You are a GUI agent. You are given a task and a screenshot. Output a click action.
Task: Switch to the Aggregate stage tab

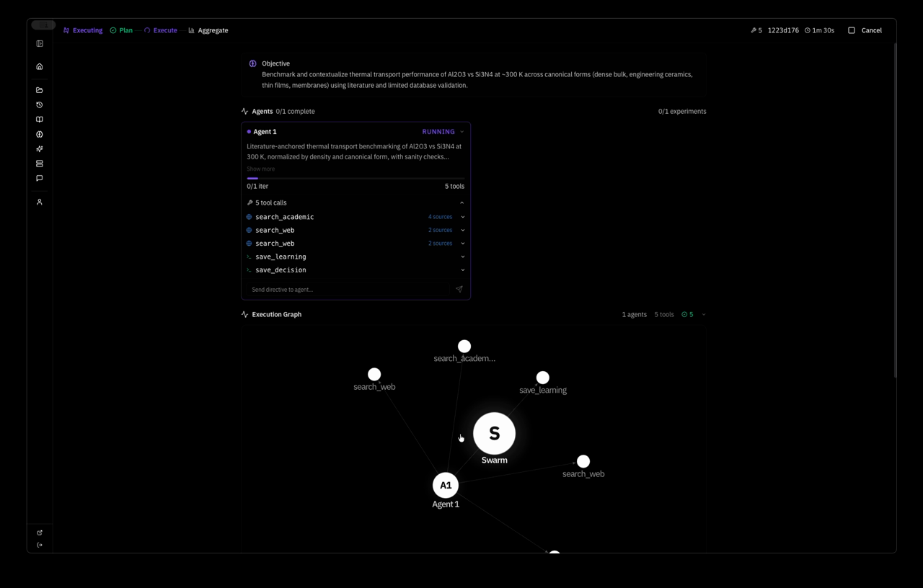208,30
